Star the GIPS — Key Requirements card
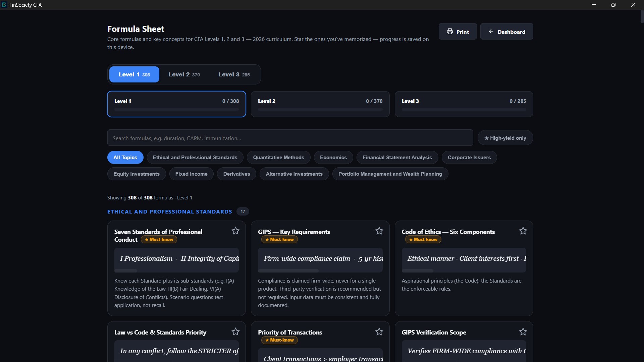Screen dimensions: 644x362 [x=379, y=231]
